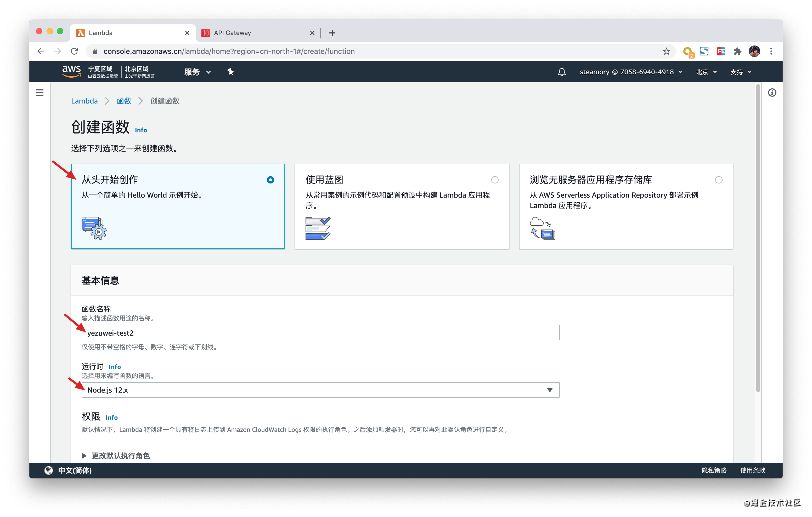The width and height of the screenshot is (812, 517).
Task: Click the Lambda breadcrumb link
Action: pyautogui.click(x=84, y=101)
